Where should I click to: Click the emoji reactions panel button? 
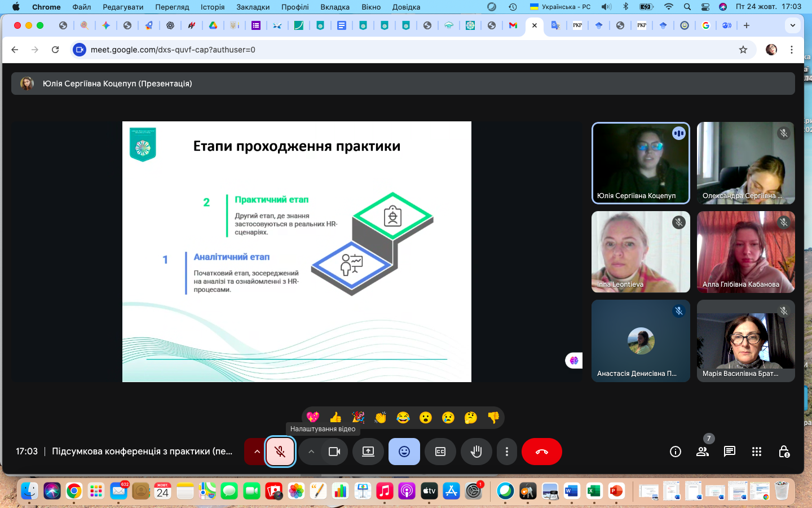point(404,452)
